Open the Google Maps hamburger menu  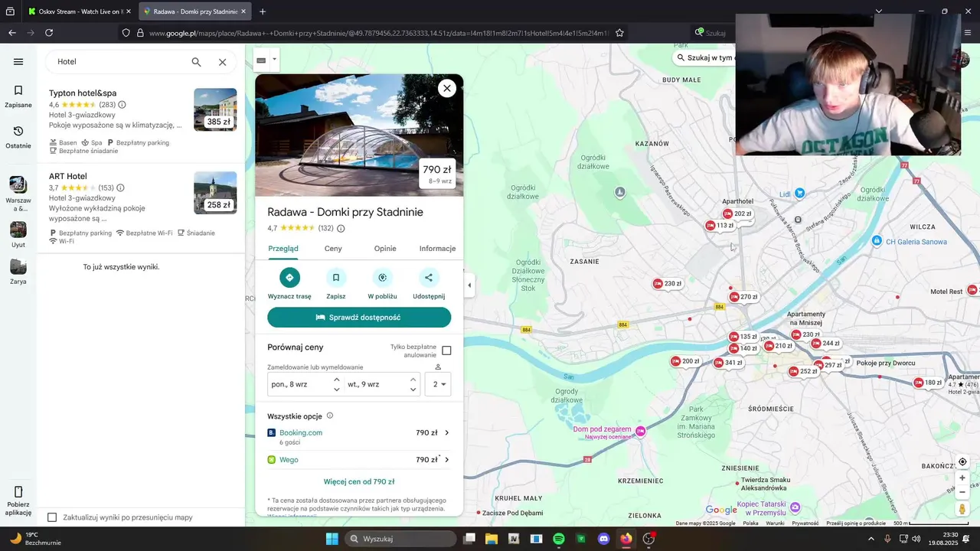(18, 62)
